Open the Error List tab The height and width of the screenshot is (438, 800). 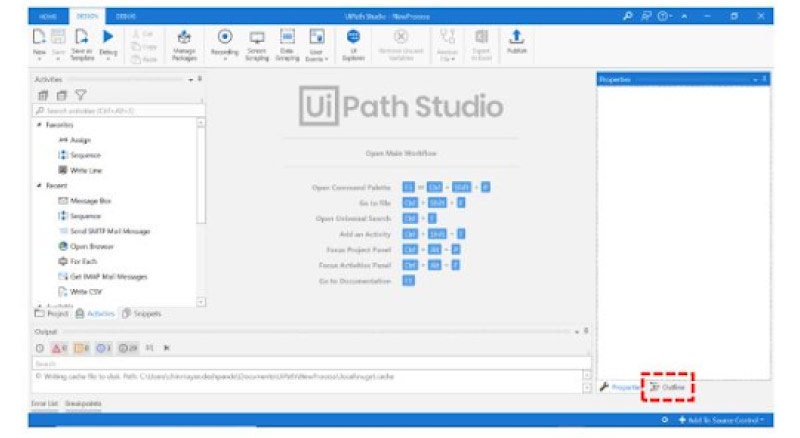[44, 404]
